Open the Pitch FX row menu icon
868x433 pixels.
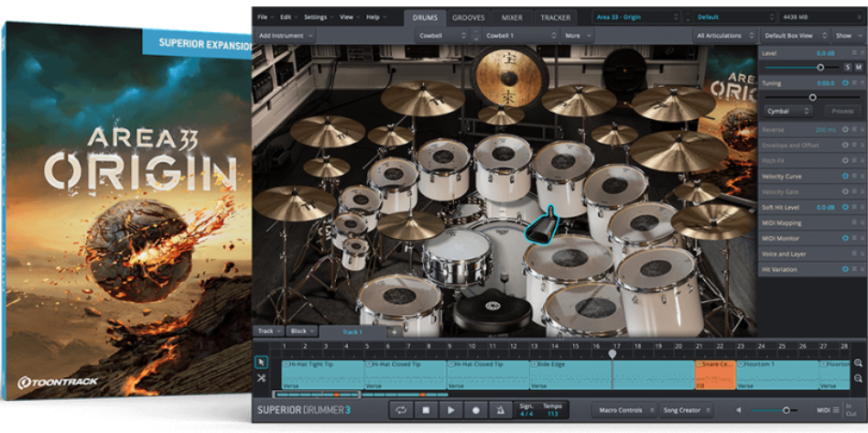(x=854, y=160)
